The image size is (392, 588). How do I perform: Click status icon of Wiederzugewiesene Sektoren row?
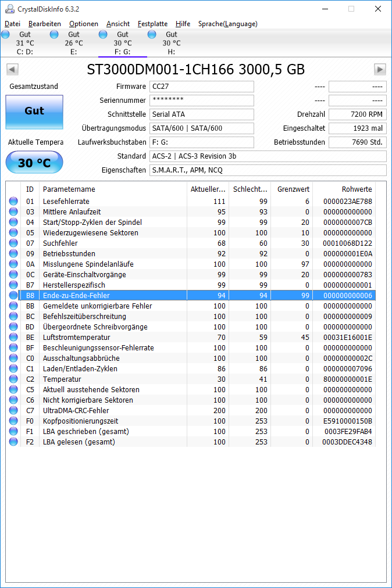13,232
